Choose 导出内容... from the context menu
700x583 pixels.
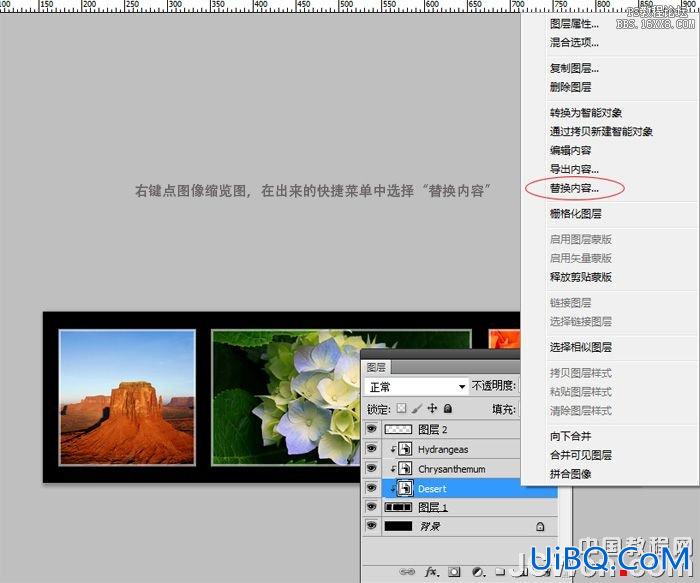[574, 169]
